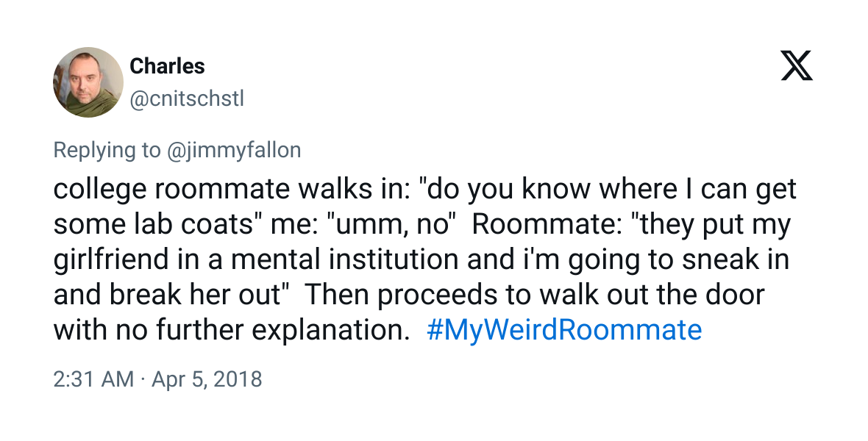Viewport: 868px width, 441px height.
Task: Click the Apr 5, 2018 date
Action: point(207,379)
